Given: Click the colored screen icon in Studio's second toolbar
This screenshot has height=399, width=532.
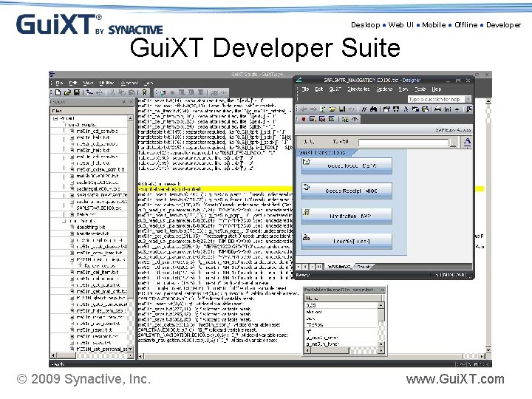Looking at the screenshot, I should [x=163, y=92].
